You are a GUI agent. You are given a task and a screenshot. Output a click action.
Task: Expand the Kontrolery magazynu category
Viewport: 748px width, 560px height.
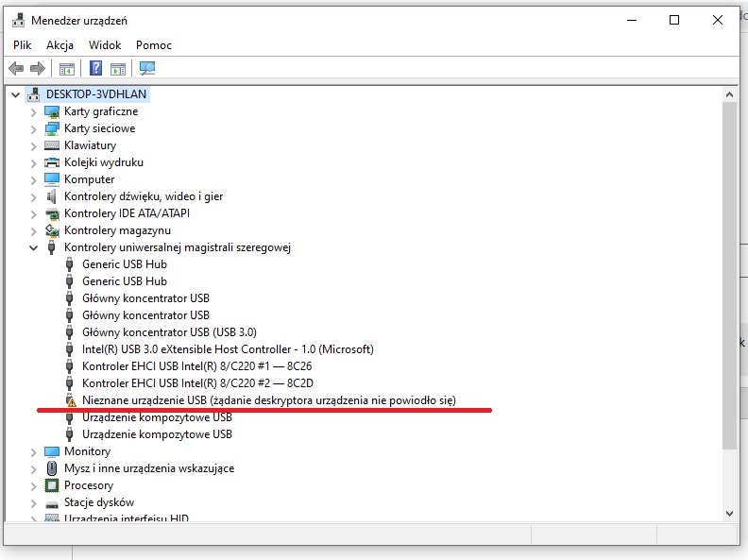33,231
